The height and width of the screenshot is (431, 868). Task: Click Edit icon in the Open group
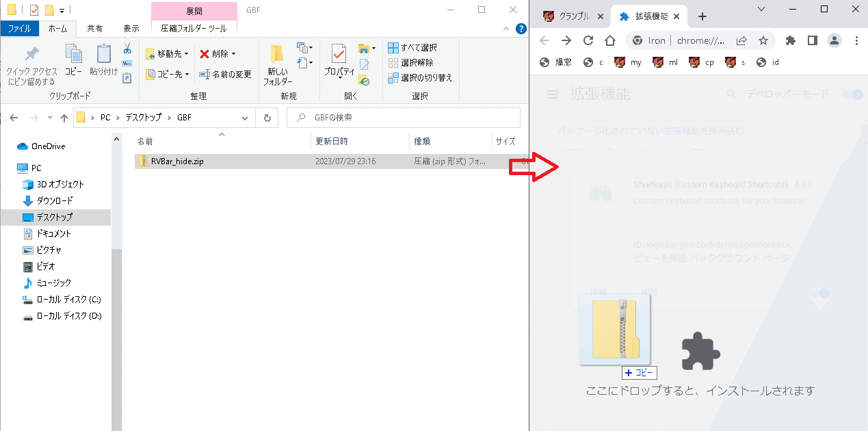click(365, 64)
